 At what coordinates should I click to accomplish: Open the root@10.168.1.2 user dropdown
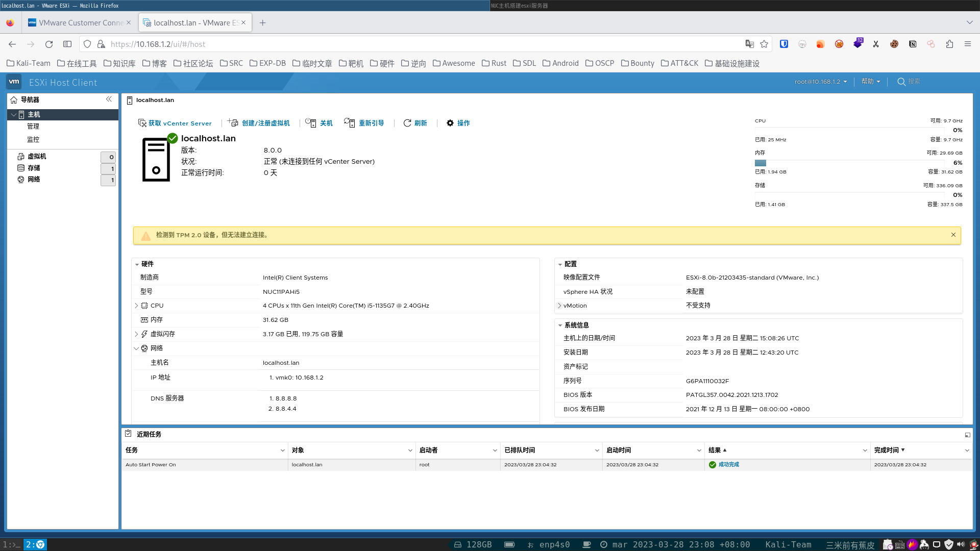(821, 82)
